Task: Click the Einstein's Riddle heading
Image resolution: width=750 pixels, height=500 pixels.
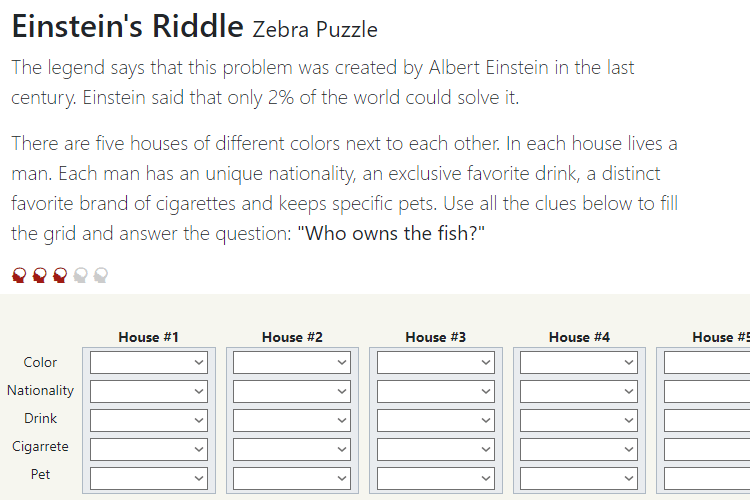Action: coord(128,26)
